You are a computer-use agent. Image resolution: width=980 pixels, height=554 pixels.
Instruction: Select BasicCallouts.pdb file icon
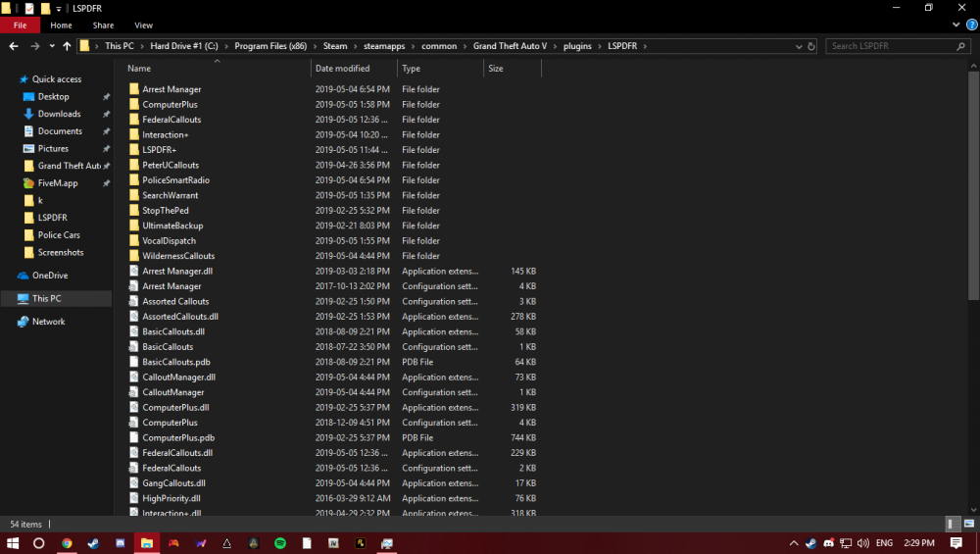point(133,362)
